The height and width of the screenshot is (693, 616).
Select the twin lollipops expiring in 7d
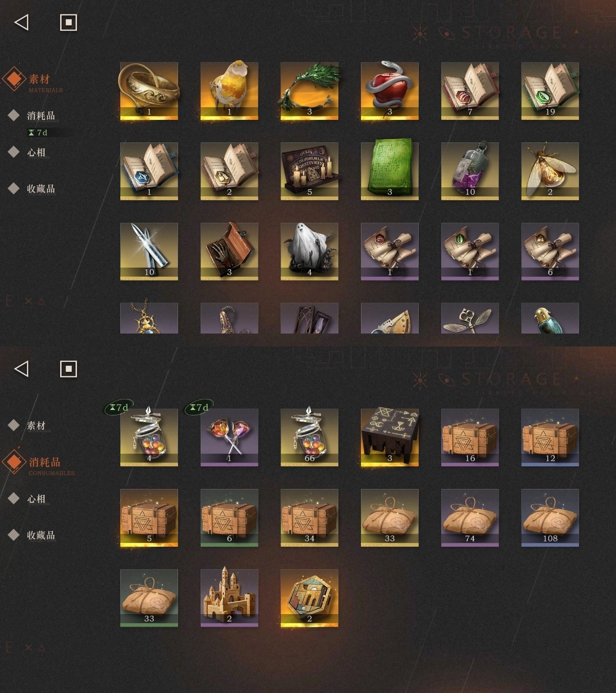(x=230, y=437)
